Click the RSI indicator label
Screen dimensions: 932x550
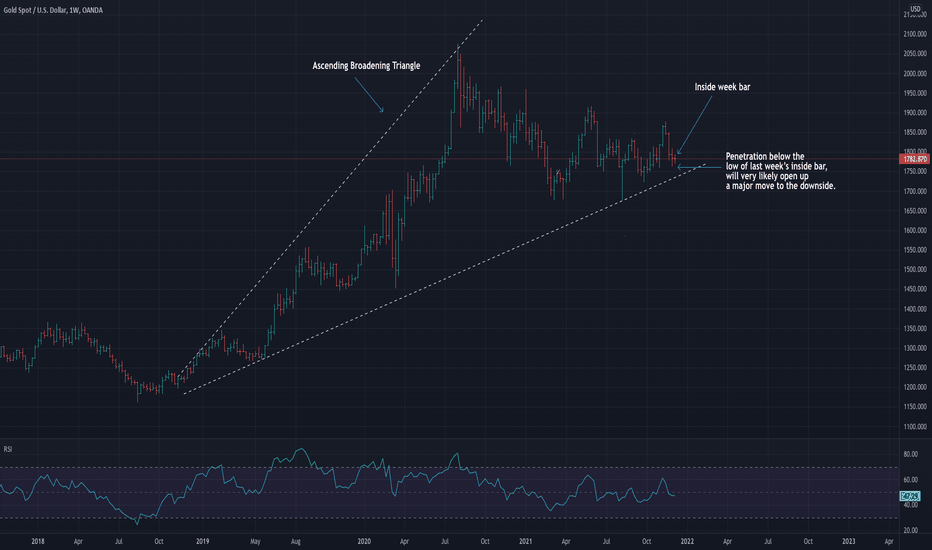click(x=8, y=449)
